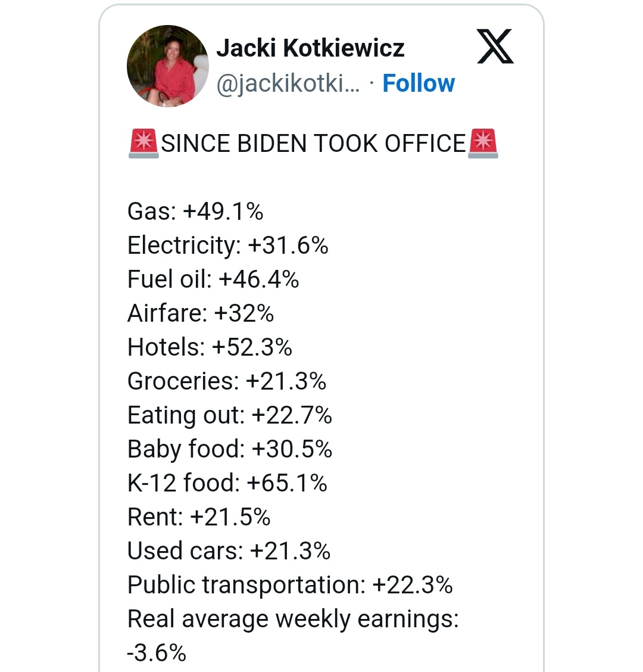Open the Jacki Kotkiewicz display name link
The height and width of the screenshot is (672, 643).
click(x=310, y=48)
